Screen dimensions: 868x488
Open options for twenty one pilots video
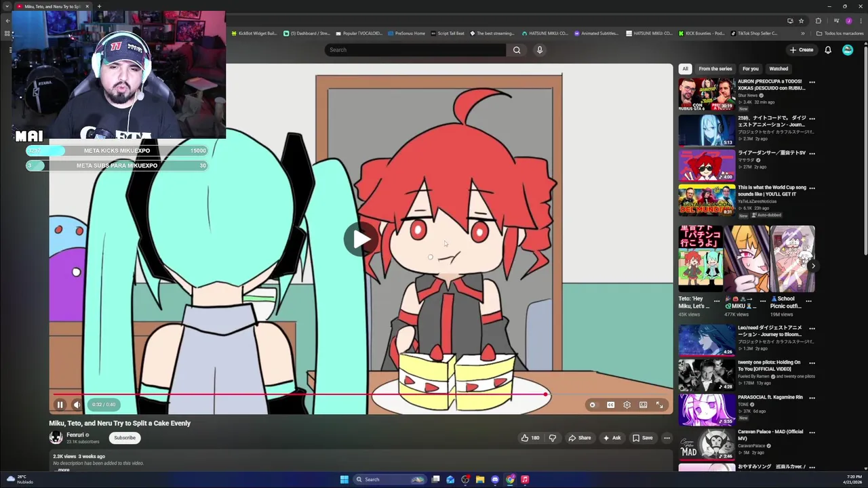pos(812,363)
